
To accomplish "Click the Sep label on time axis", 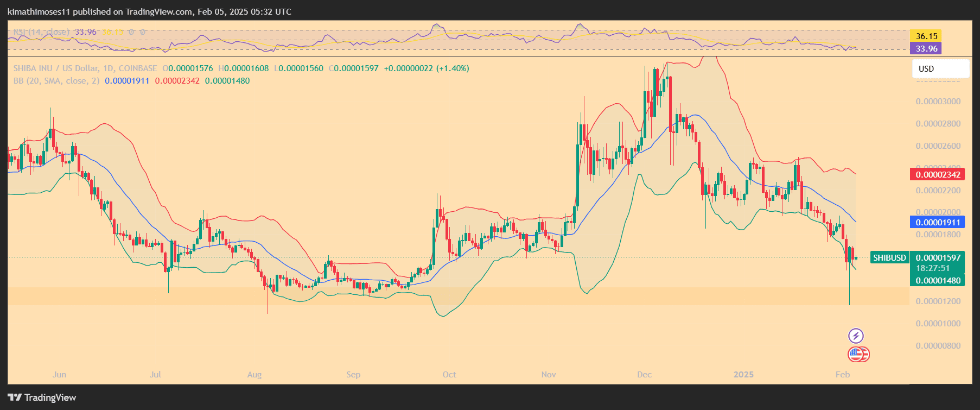I will (x=353, y=374).
